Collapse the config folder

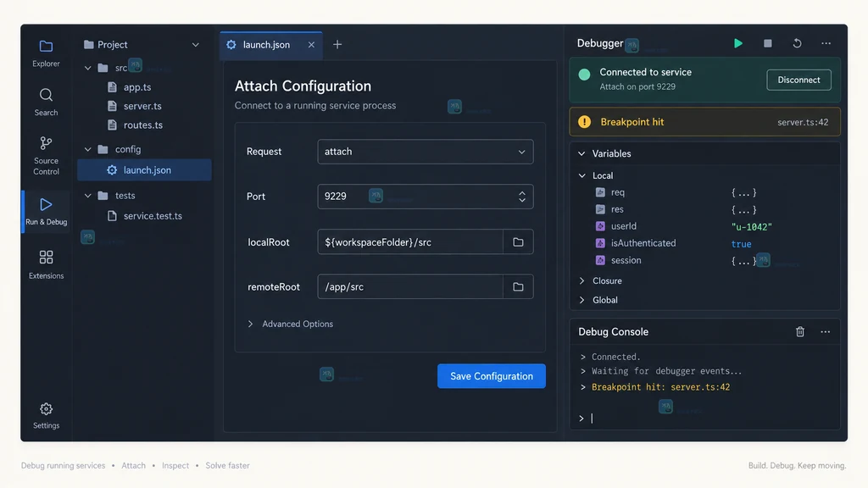pyautogui.click(x=87, y=149)
